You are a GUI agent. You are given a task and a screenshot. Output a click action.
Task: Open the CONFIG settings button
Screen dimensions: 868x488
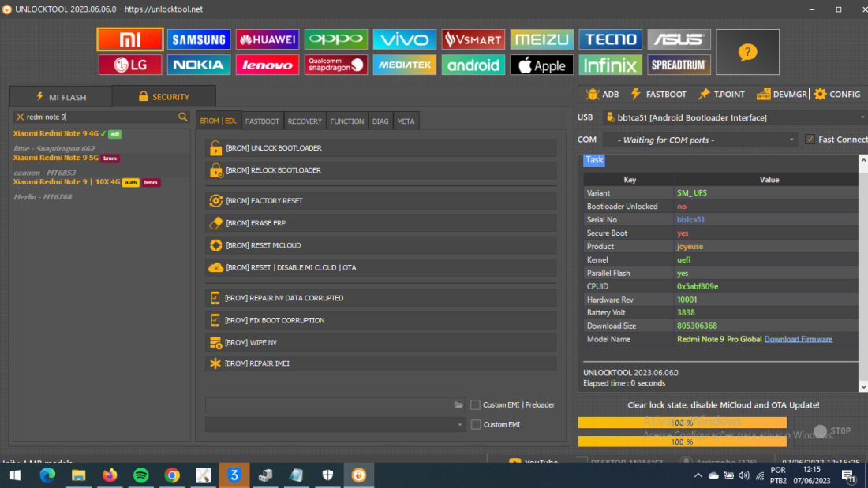click(x=837, y=95)
